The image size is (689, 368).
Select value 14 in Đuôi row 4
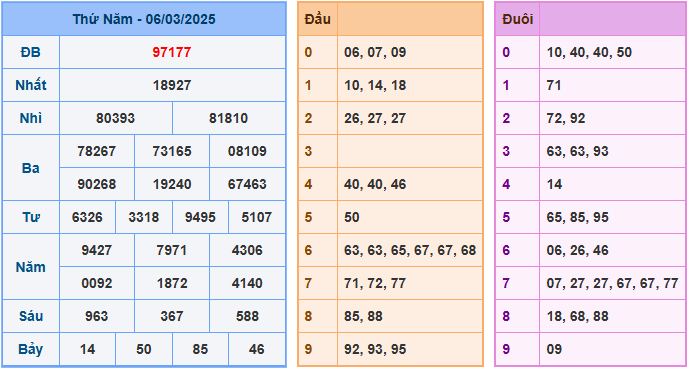tap(554, 184)
